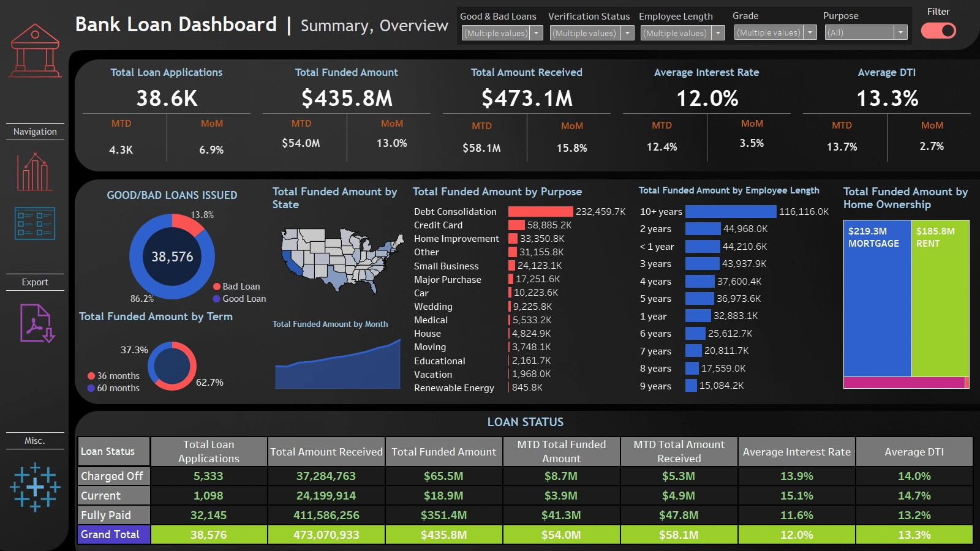Screen dimensions: 980x551
Task: Click the Average DTI column header
Action: point(914,451)
